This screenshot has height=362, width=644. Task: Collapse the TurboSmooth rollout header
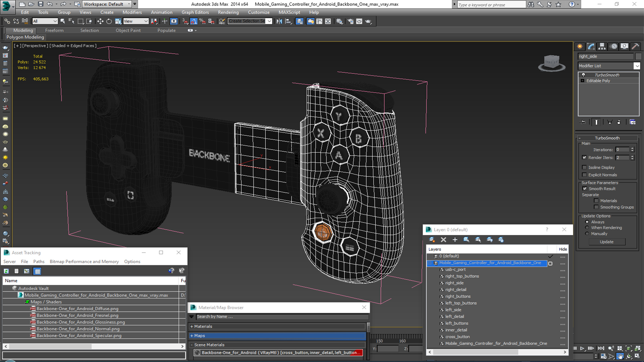607,138
